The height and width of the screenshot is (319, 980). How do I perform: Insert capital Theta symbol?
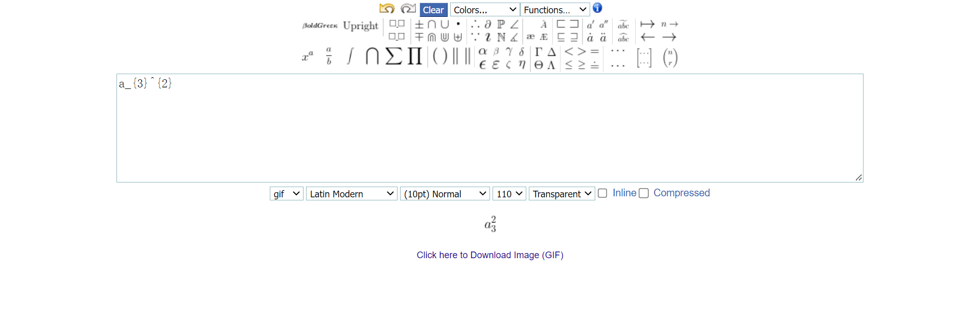coord(539,65)
